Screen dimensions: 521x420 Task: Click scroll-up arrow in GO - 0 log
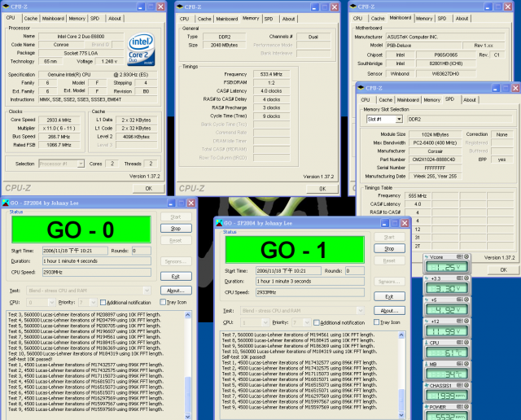[x=188, y=314]
